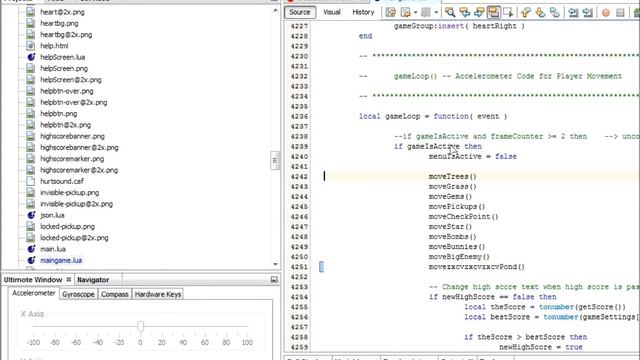Jump to the Previous Bookmark icon
Screen dimensions: 640x360
point(526,12)
